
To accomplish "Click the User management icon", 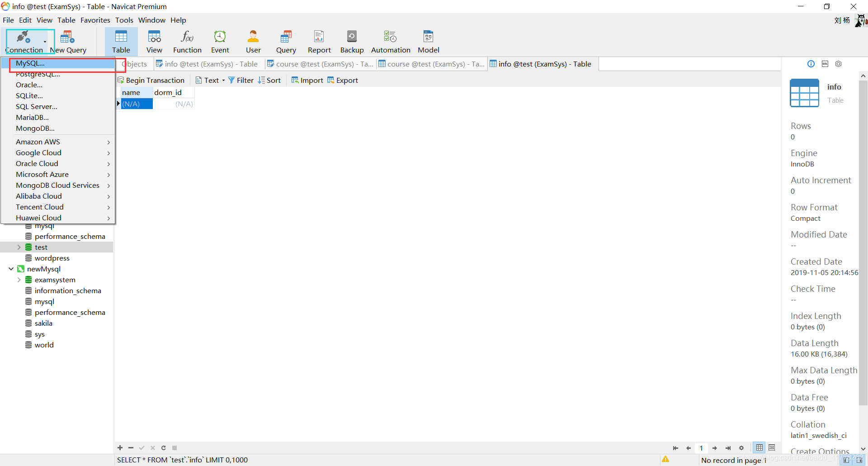I will (x=253, y=42).
